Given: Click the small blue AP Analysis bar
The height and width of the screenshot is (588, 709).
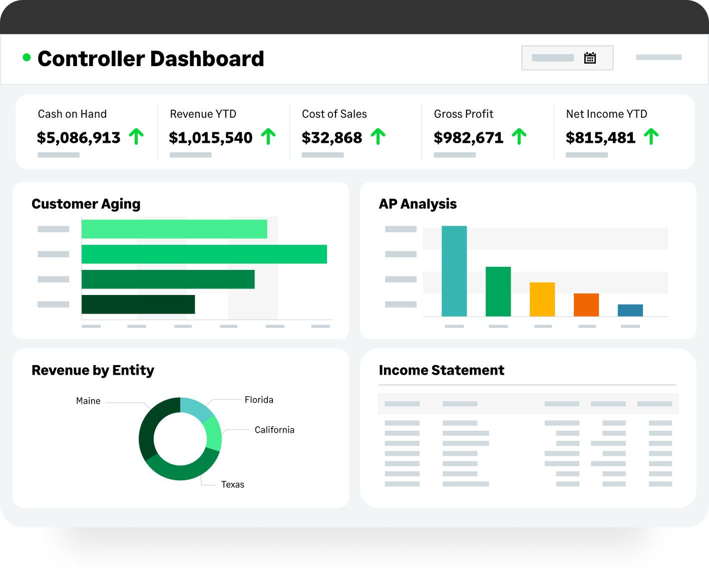Looking at the screenshot, I should tap(630, 310).
